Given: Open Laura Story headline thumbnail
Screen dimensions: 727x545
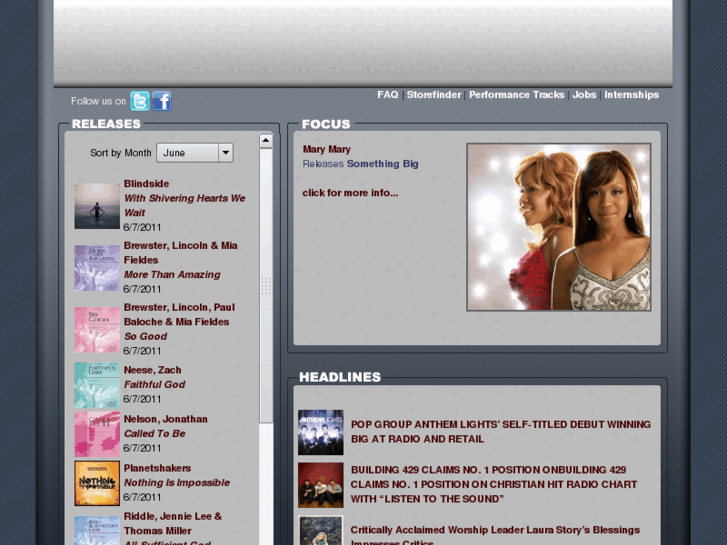Looking at the screenshot, I should 321,530.
